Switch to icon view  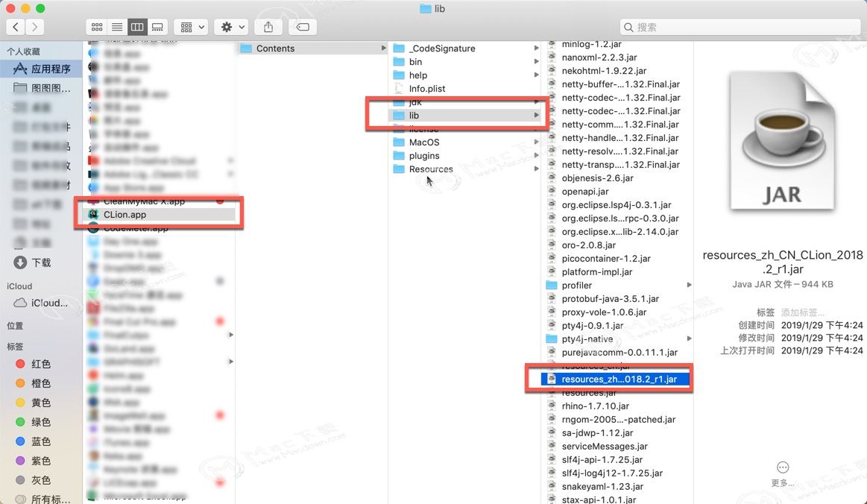pos(97,27)
